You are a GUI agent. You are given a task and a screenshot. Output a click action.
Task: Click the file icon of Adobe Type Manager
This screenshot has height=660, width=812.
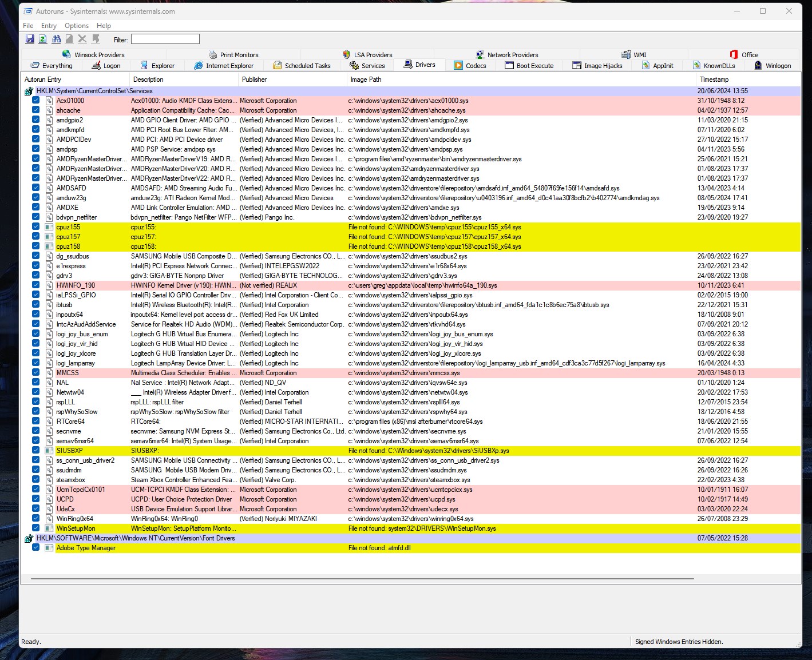click(x=49, y=548)
